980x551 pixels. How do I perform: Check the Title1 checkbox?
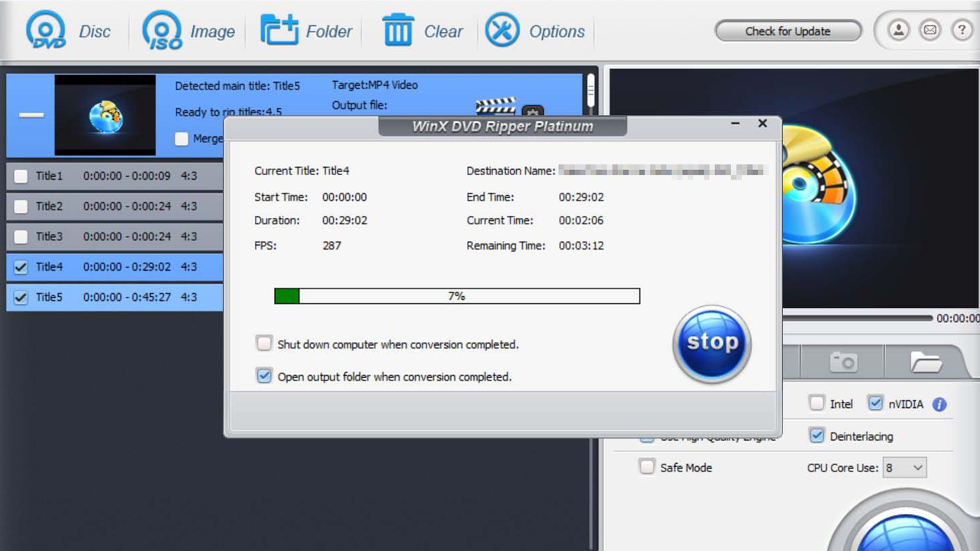21,176
